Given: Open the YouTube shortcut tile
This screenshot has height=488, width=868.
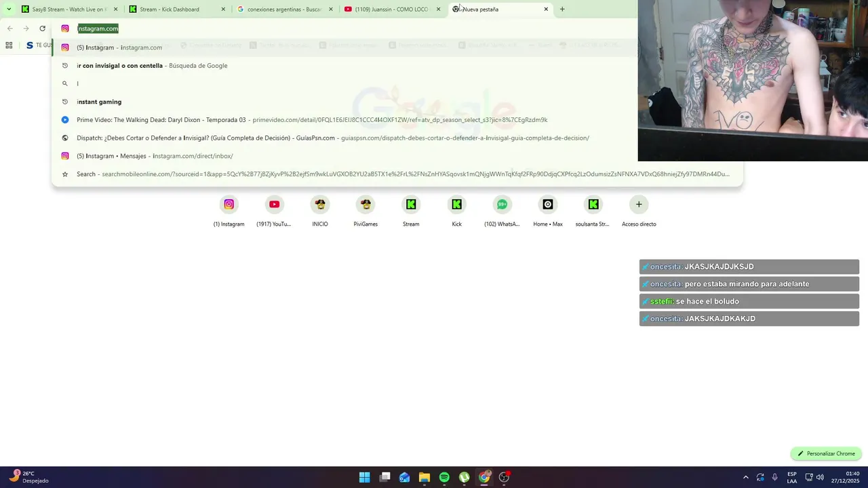Looking at the screenshot, I should click(274, 211).
